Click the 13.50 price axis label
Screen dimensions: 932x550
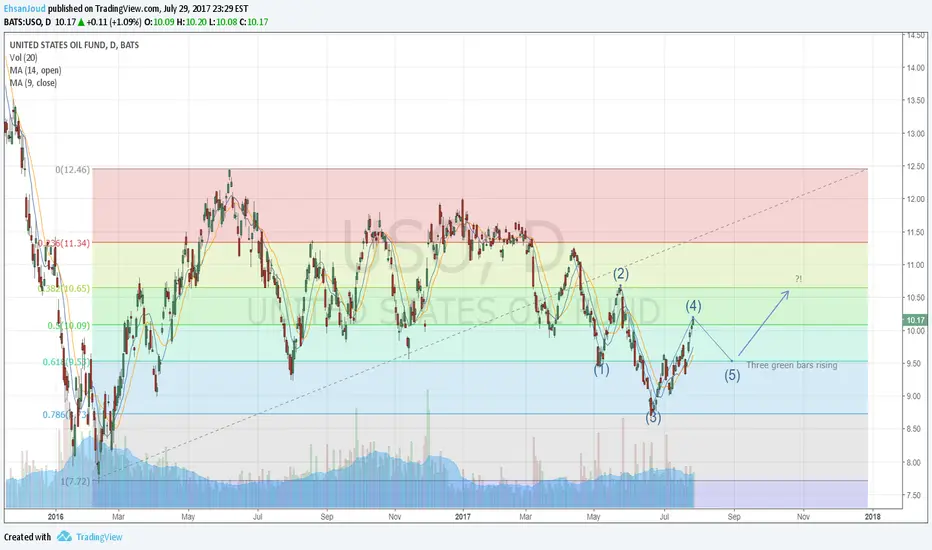(x=915, y=100)
